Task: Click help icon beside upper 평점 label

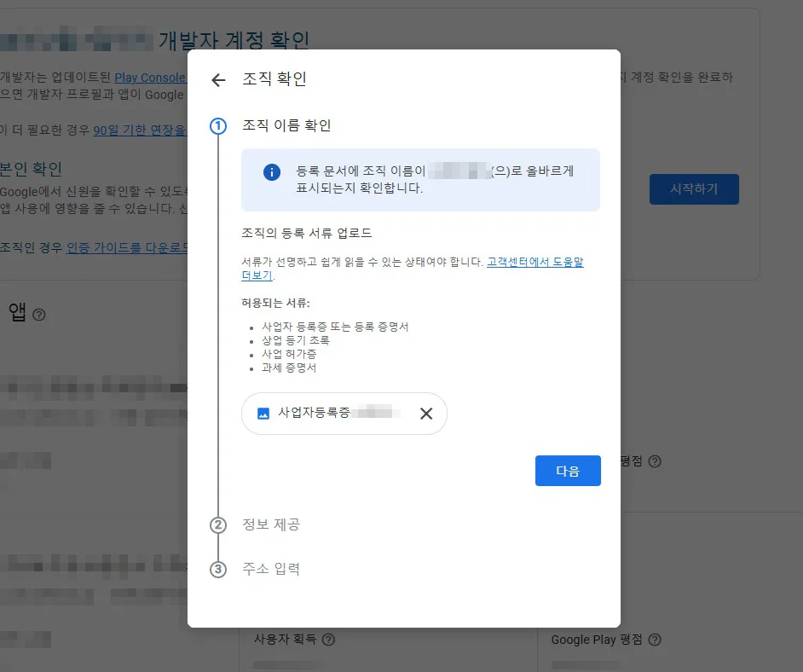Action: coord(655,461)
